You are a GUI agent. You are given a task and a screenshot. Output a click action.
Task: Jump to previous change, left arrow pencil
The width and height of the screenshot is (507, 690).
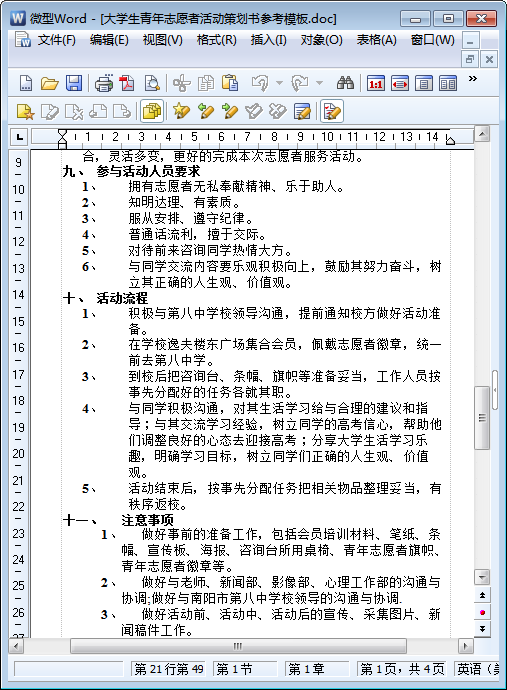[206, 111]
